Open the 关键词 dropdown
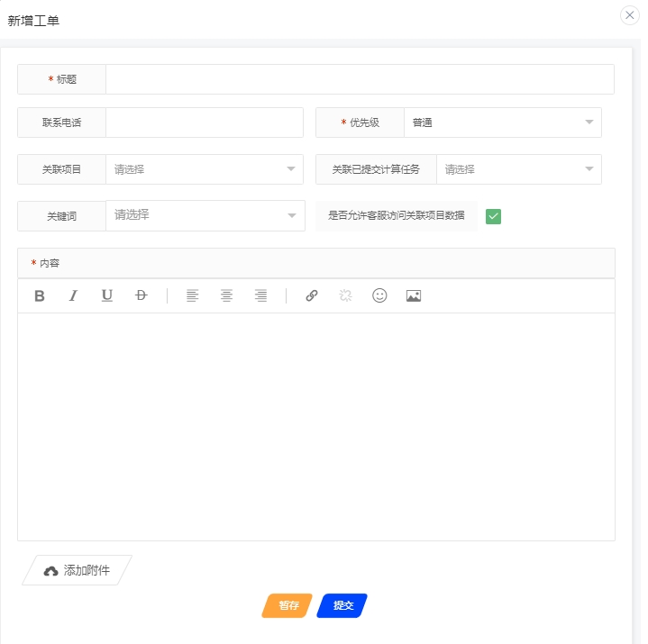Viewport: 648px width, 644px height. tap(205, 215)
